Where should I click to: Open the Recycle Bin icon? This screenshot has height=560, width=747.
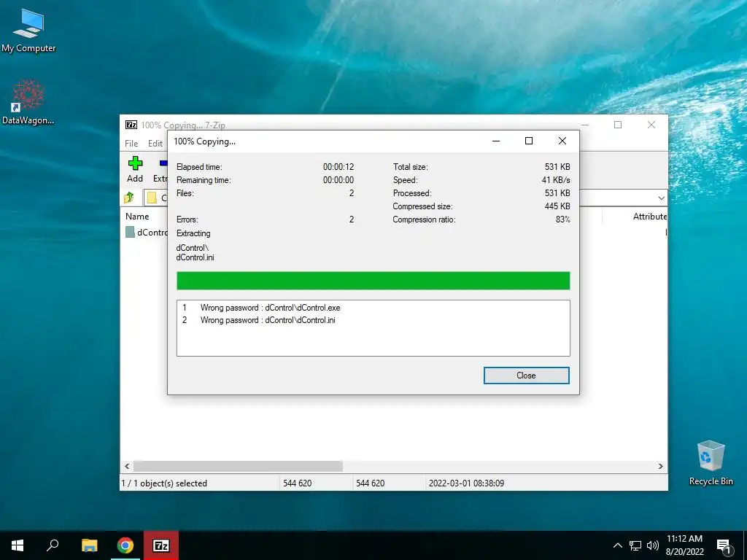click(x=711, y=463)
